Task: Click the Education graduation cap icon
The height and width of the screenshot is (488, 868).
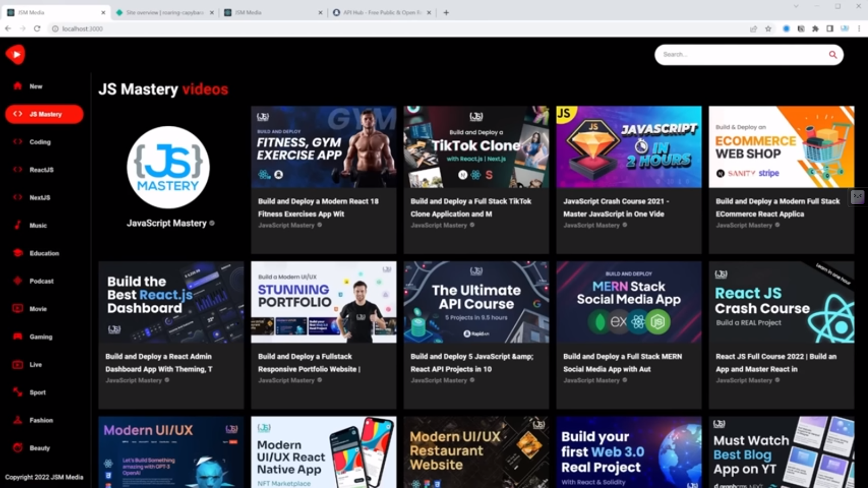Action: tap(18, 253)
